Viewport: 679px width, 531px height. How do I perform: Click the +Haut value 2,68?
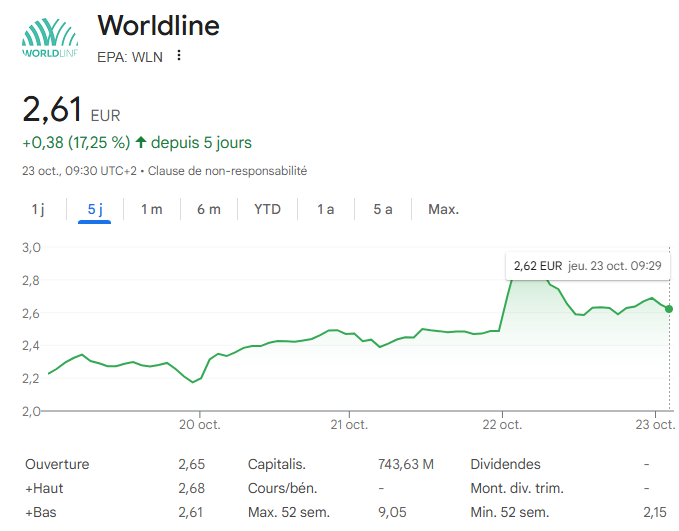[191, 488]
